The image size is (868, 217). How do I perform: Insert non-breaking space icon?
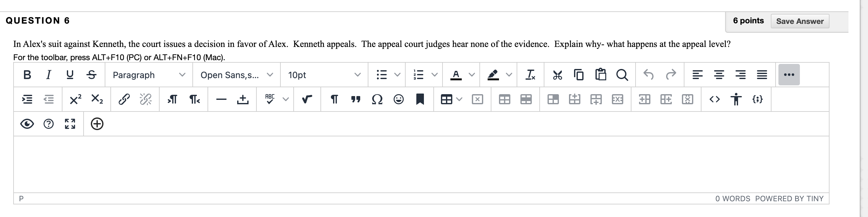click(243, 99)
